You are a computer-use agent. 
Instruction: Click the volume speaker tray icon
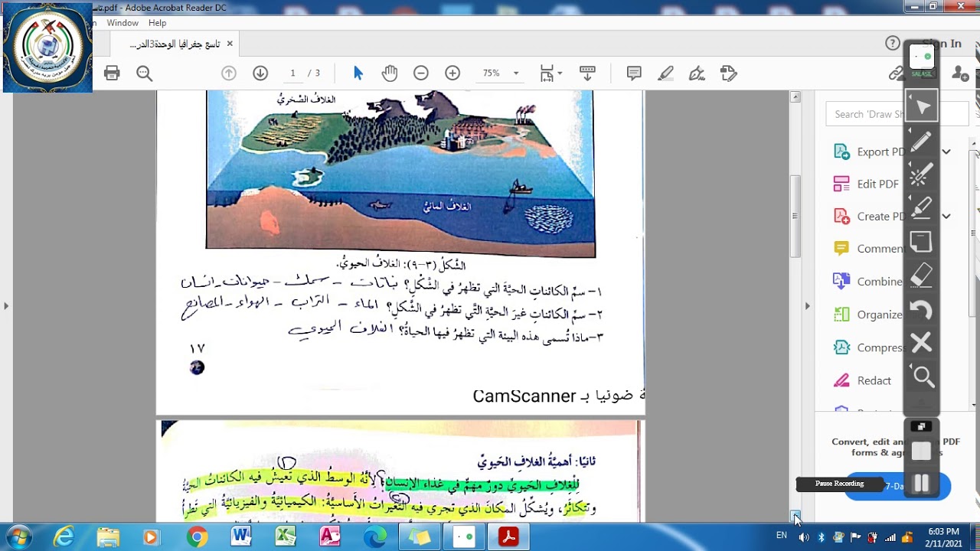point(804,537)
